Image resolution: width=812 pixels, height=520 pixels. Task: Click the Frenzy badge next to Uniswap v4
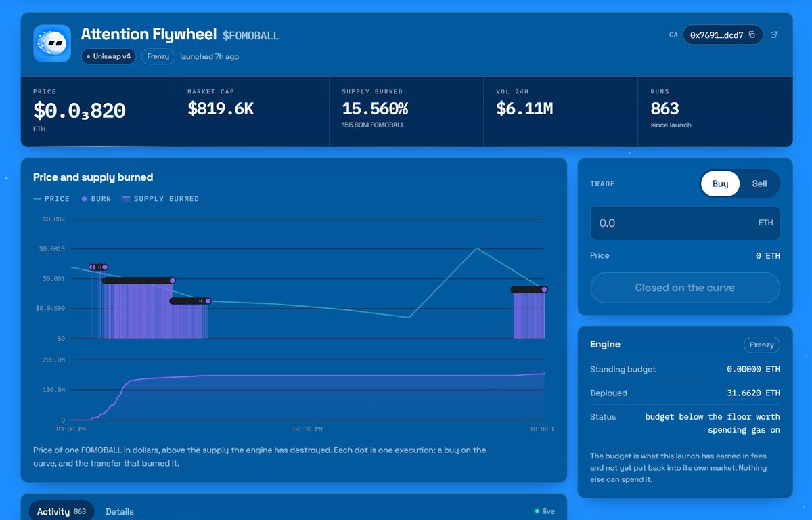coord(158,56)
